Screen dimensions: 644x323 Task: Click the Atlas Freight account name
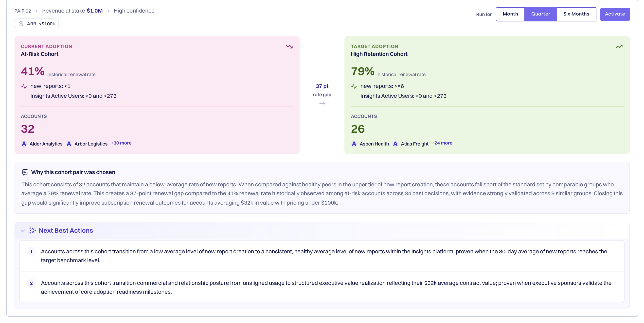point(414,144)
